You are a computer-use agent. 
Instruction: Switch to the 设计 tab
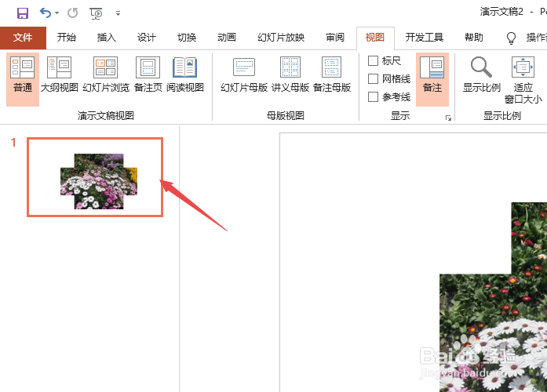[x=147, y=38]
